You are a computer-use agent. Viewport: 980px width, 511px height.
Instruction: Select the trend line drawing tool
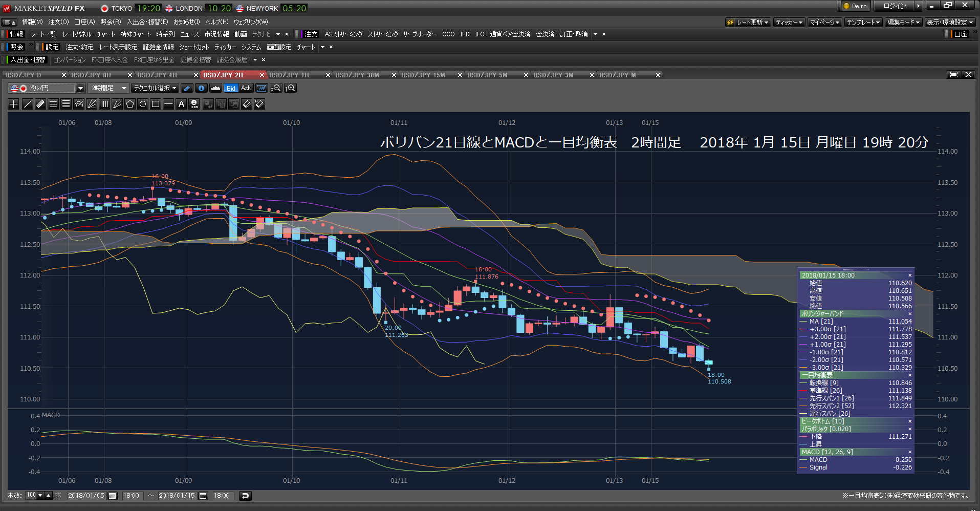pyautogui.click(x=27, y=104)
